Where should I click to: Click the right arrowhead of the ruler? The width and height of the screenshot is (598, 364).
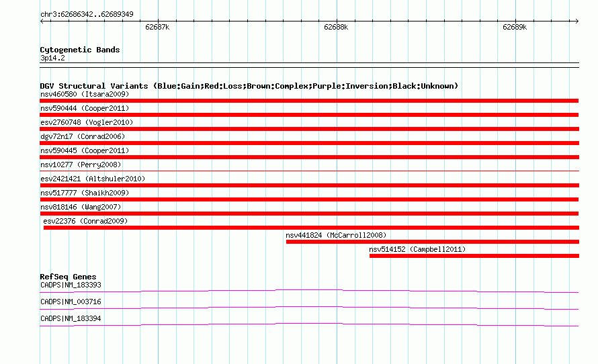coord(576,21)
